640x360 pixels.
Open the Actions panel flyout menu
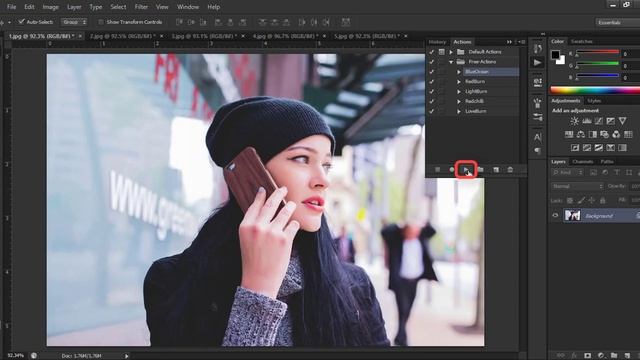pos(521,42)
